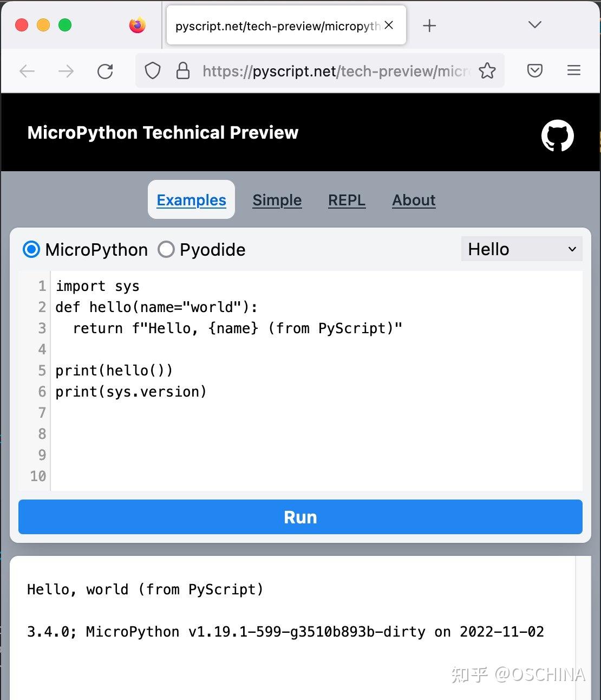Switch to the Simple tab
Viewport: 601px width, 700px height.
tap(277, 200)
